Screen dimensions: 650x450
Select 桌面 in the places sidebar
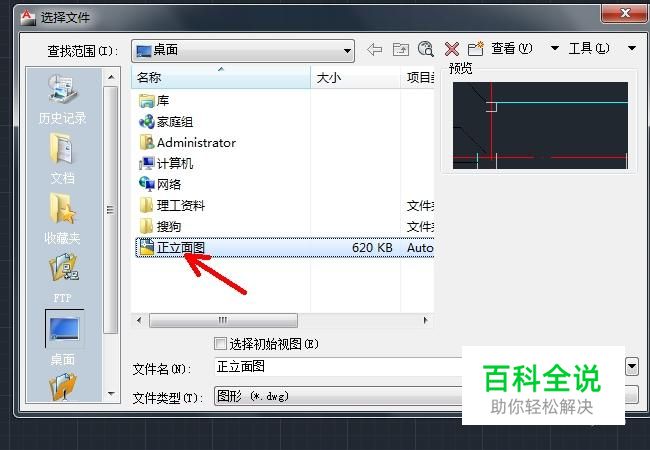click(x=62, y=337)
